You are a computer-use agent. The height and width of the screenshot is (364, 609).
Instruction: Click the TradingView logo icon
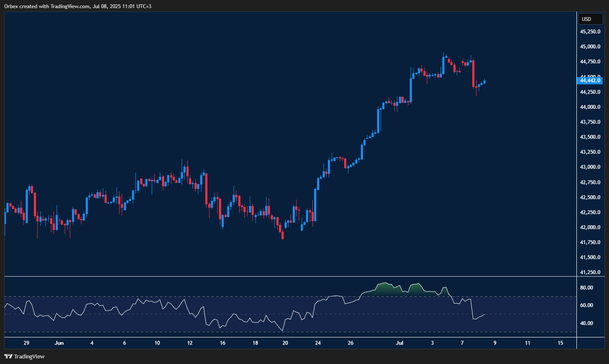point(8,356)
